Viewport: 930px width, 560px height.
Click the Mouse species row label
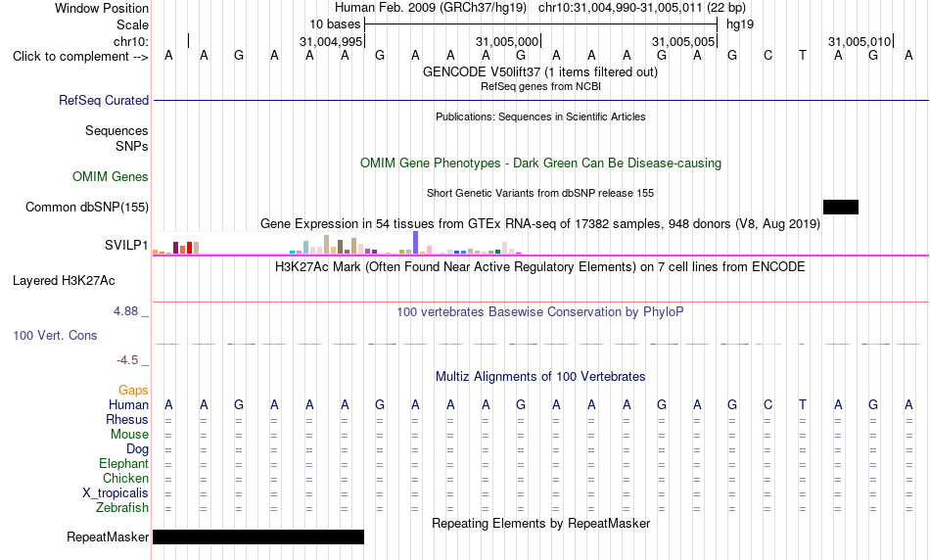[x=129, y=435]
